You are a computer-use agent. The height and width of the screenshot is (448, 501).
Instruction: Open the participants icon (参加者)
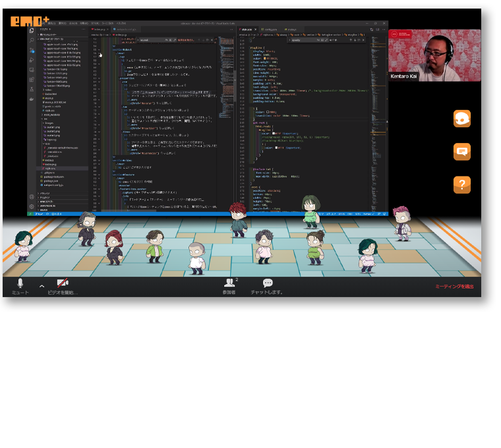pos(229,286)
